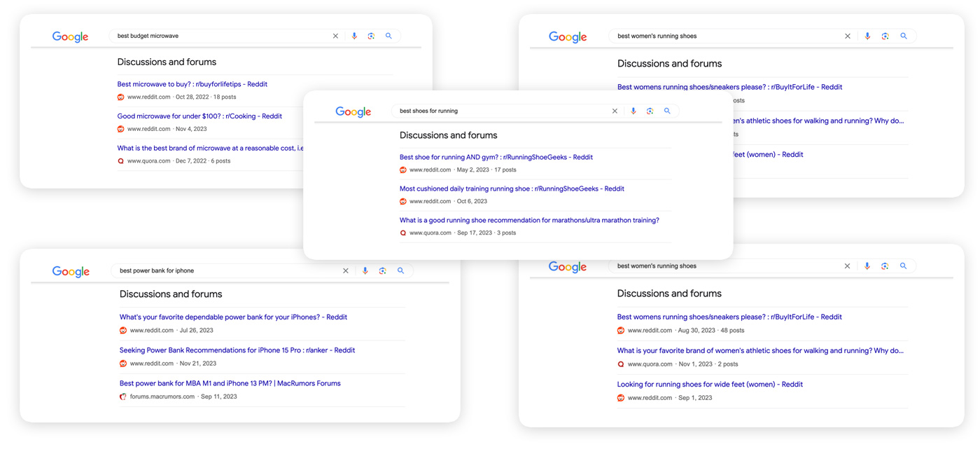Click the search magnifier in the power bank card
The image size is (980, 454).
(x=401, y=270)
